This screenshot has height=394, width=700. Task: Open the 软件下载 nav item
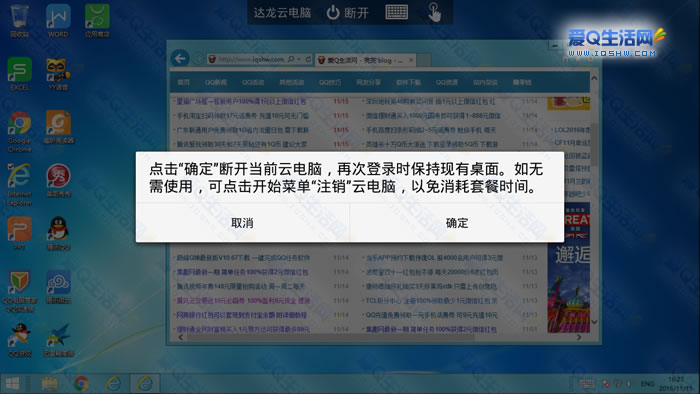coord(408,82)
